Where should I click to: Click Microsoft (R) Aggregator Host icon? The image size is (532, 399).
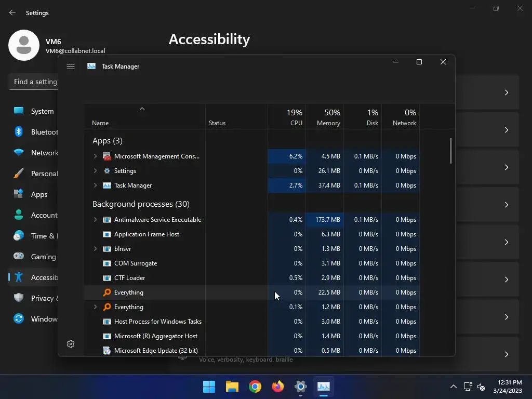click(x=107, y=336)
